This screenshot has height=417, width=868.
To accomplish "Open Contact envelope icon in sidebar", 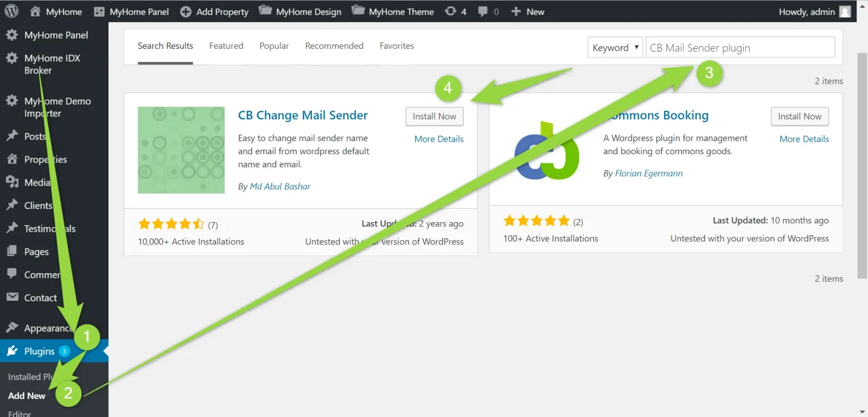I will click(x=12, y=297).
